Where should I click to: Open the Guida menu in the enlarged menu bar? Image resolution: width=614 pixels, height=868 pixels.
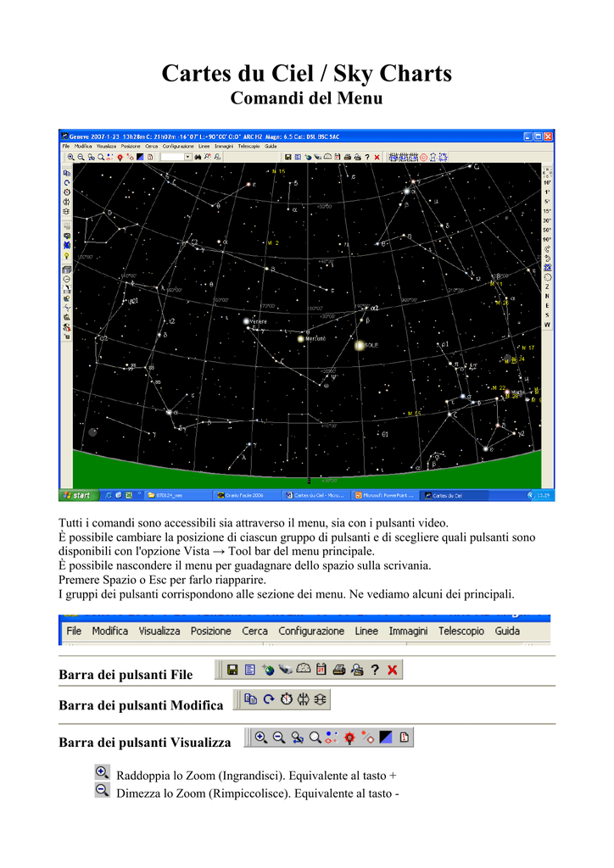pos(507,631)
